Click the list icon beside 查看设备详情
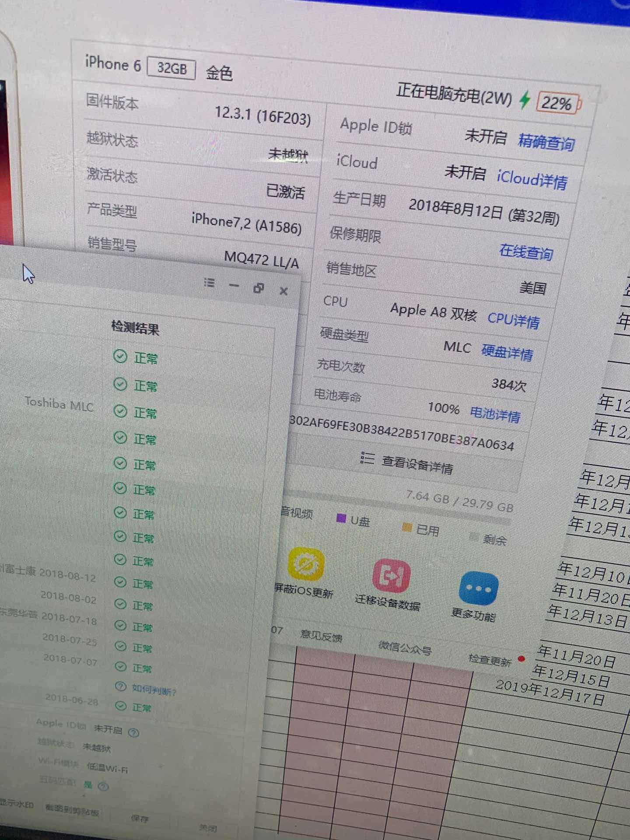The width and height of the screenshot is (630, 840). coord(367,458)
